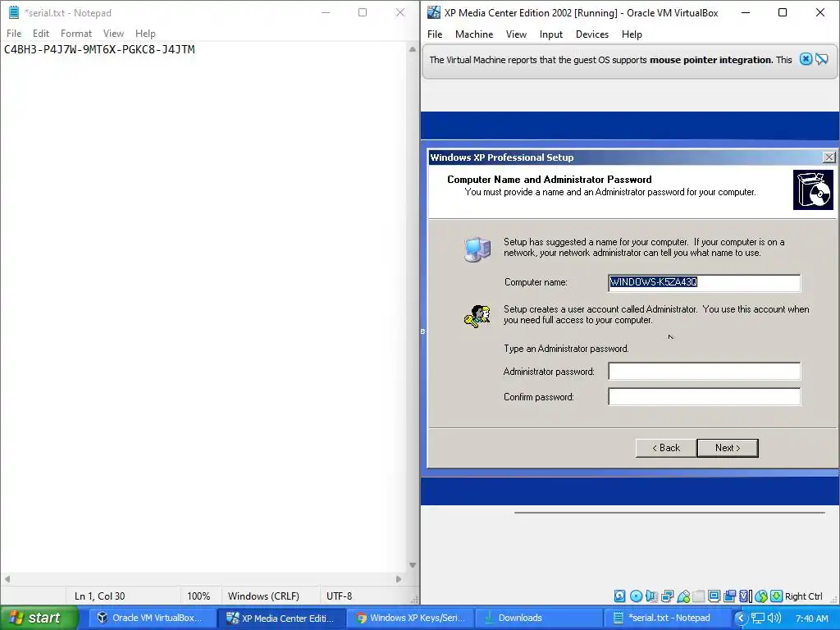The width and height of the screenshot is (840, 630).
Task: Open Notepad Format menu
Action: click(x=76, y=33)
